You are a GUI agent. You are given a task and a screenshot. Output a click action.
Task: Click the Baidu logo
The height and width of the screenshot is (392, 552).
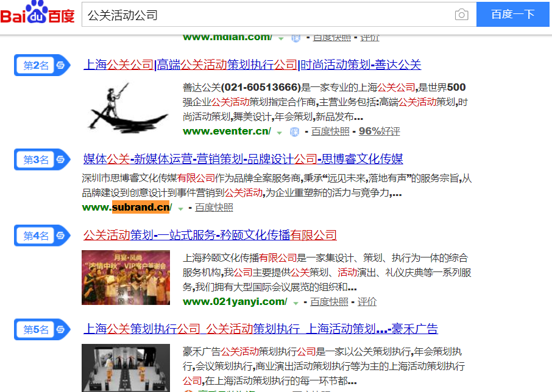(x=37, y=13)
